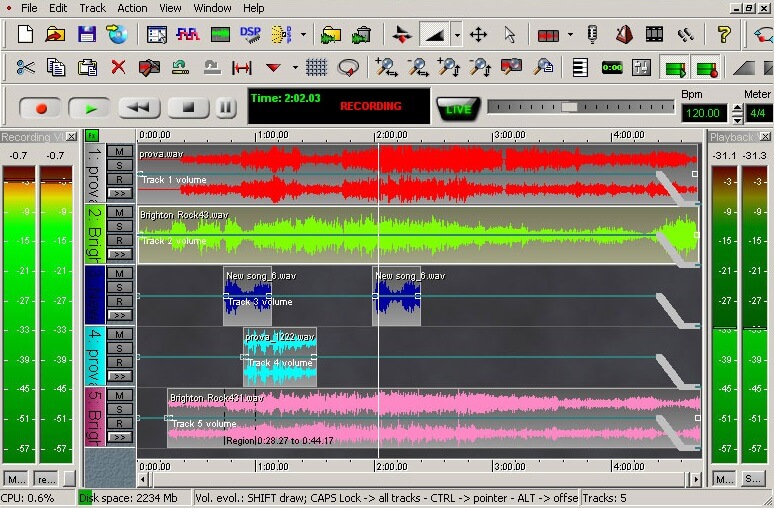Create a new project with the blank page icon
This screenshot has height=508, width=774.
tap(25, 35)
